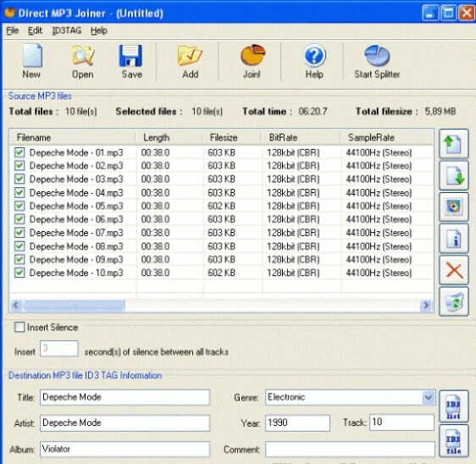Sort by the Filename column header
This screenshot has width=476, height=464.
click(72, 137)
